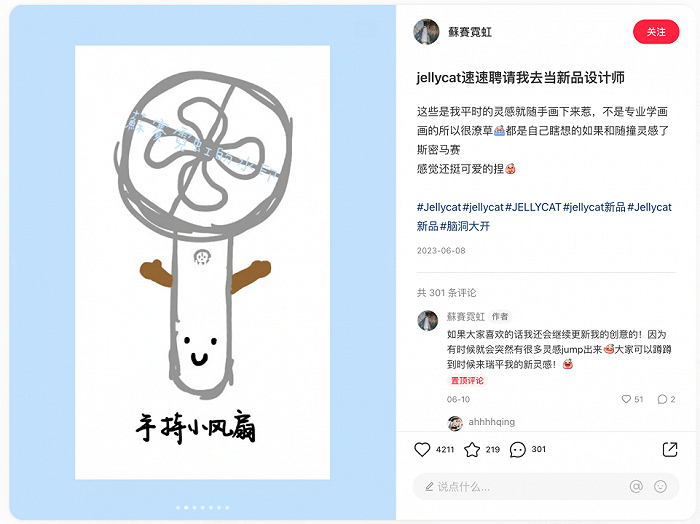Image resolution: width=700 pixels, height=524 pixels.
Task: Open the handheld fan drawing image
Action: click(x=202, y=262)
